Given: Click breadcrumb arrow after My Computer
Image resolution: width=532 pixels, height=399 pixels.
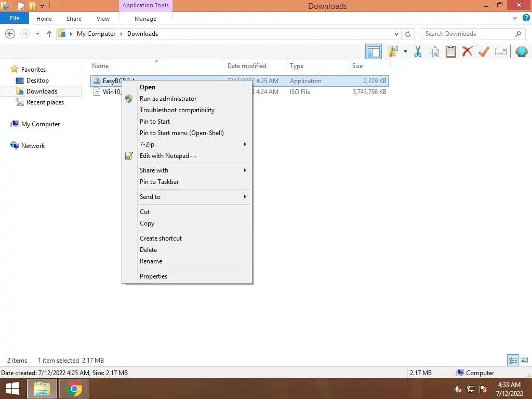Looking at the screenshot, I should click(x=122, y=34).
